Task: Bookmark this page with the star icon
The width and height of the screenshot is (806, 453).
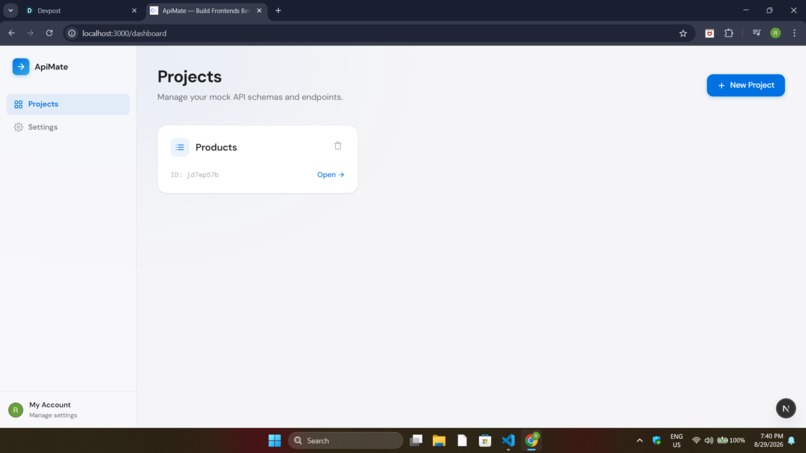Action: pos(683,33)
